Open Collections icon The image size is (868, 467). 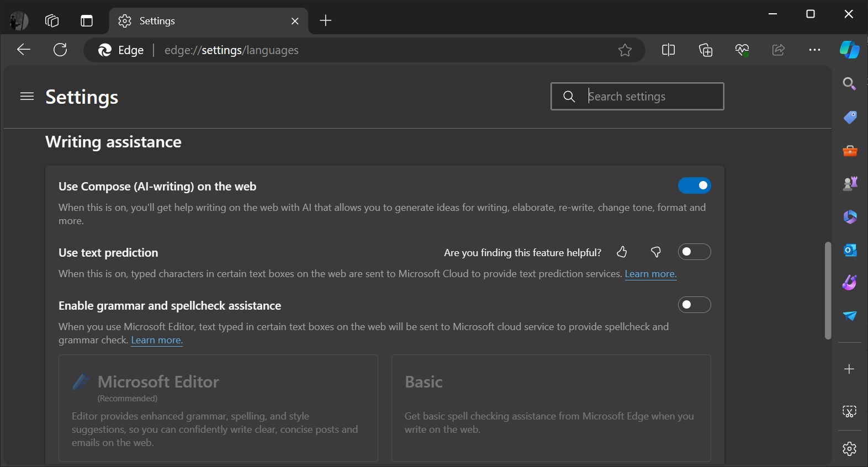click(x=706, y=50)
